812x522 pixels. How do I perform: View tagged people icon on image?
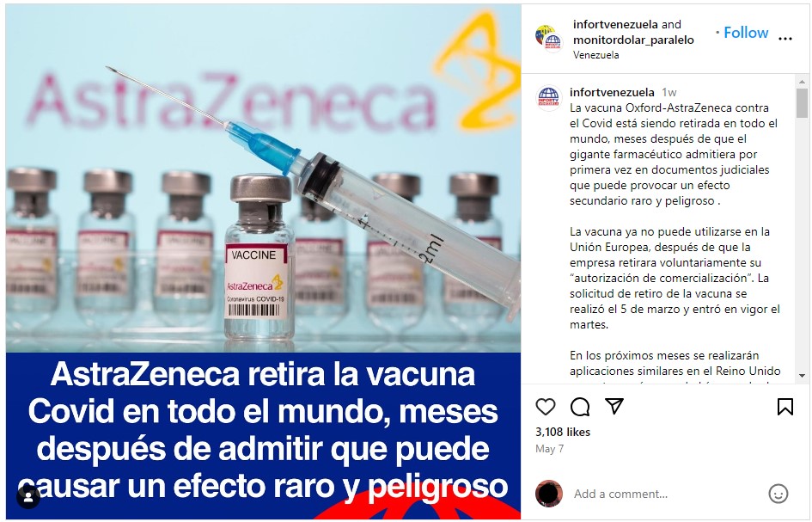(x=28, y=498)
